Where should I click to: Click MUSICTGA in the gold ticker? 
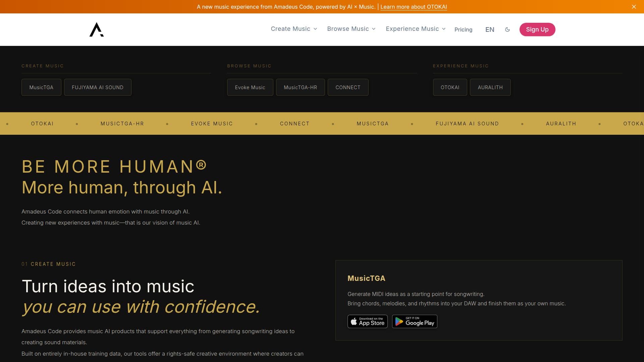(x=372, y=124)
